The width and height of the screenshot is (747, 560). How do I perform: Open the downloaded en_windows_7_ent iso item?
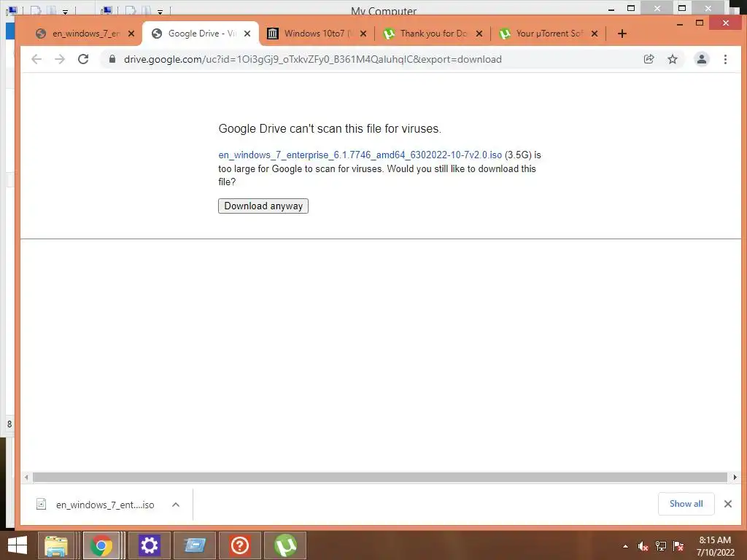96,505
